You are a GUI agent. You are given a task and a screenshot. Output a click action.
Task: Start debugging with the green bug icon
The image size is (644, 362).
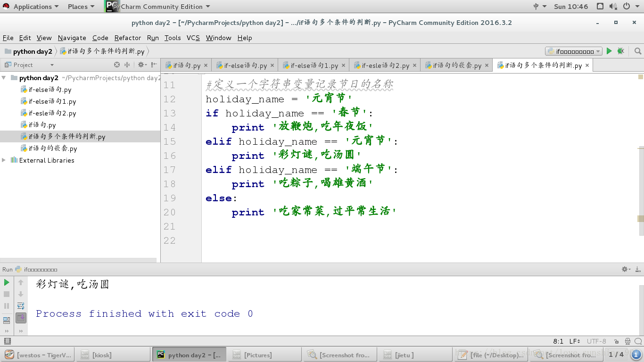[621, 51]
